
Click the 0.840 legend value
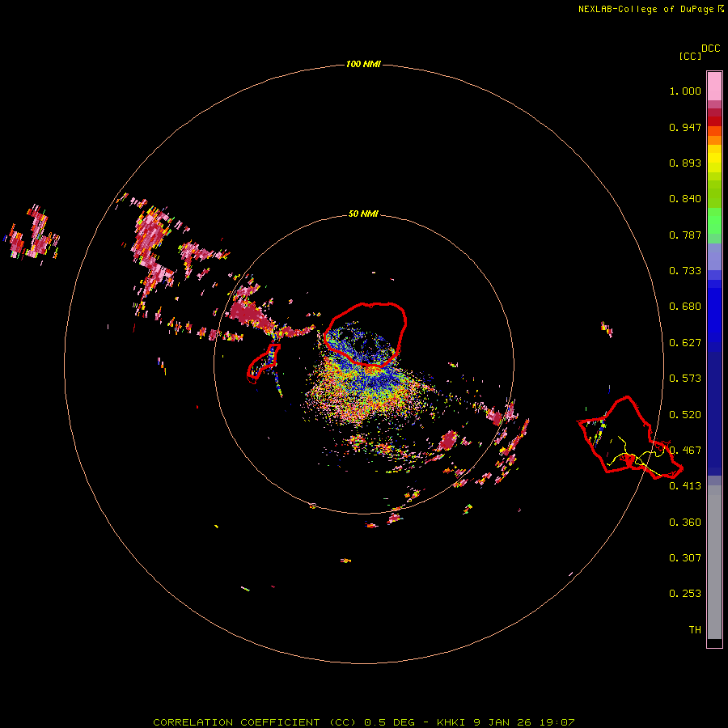685,199
